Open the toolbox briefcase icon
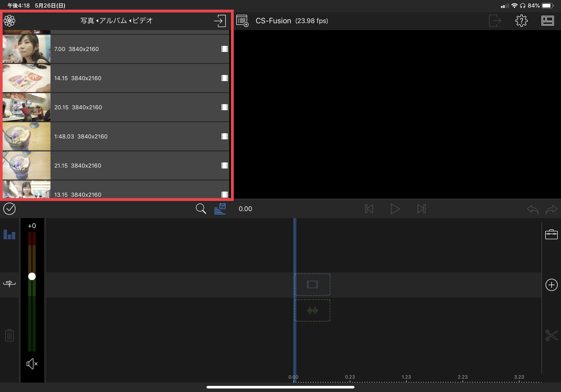 (x=551, y=234)
